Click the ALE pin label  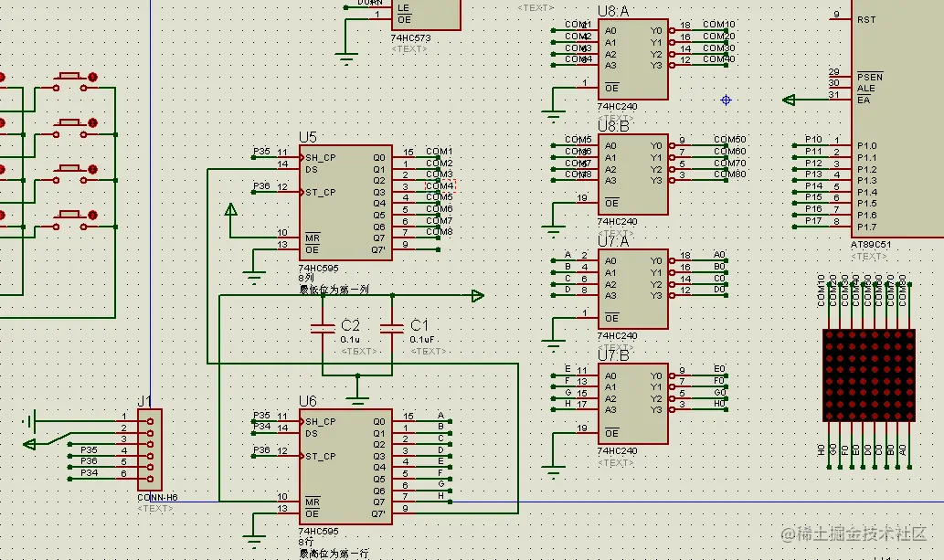coord(865,89)
